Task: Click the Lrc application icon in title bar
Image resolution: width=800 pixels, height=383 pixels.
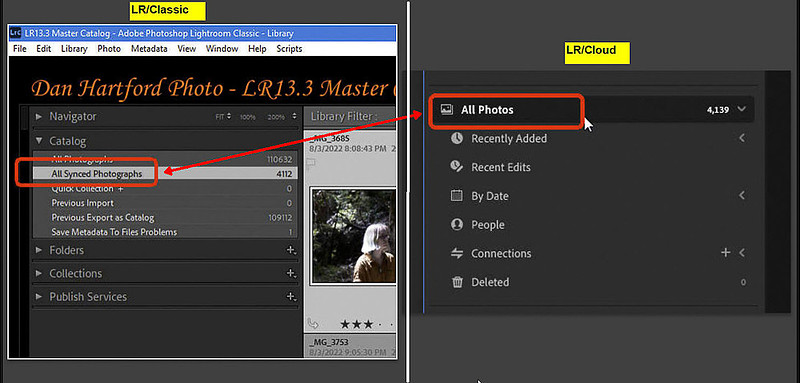Action: [x=16, y=33]
